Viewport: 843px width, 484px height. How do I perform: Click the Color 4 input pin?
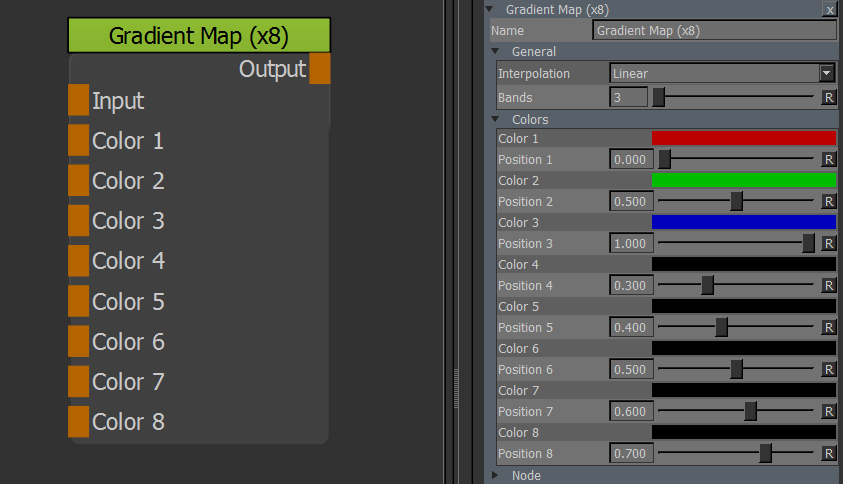78,260
